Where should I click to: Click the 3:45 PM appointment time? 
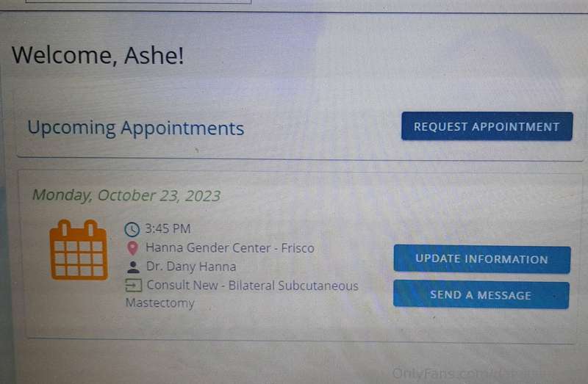[168, 228]
